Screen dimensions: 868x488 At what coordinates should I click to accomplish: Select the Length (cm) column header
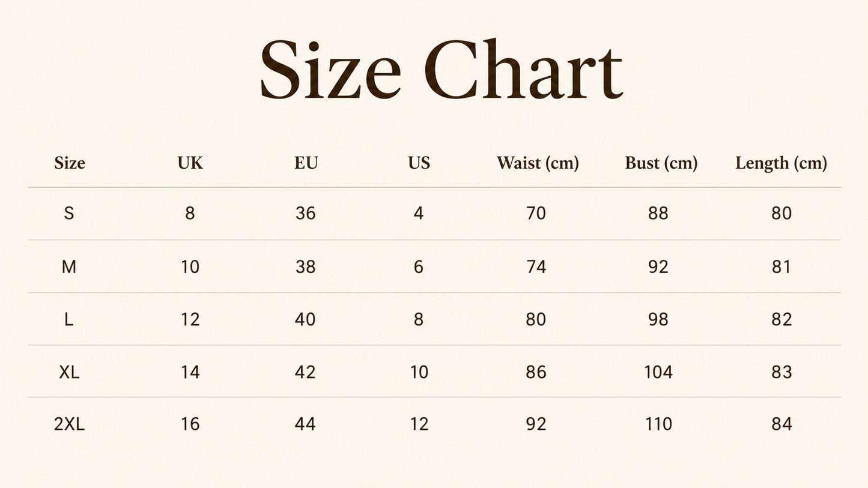click(x=781, y=163)
